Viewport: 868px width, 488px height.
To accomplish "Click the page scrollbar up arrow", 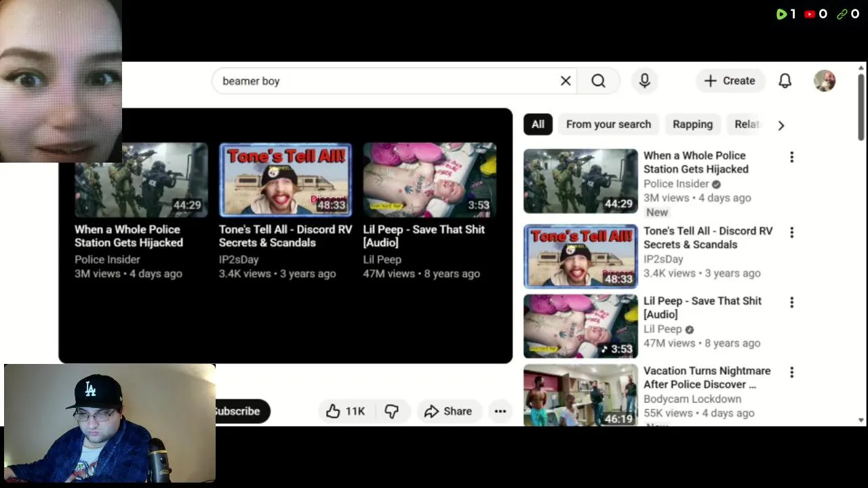I will pyautogui.click(x=862, y=68).
